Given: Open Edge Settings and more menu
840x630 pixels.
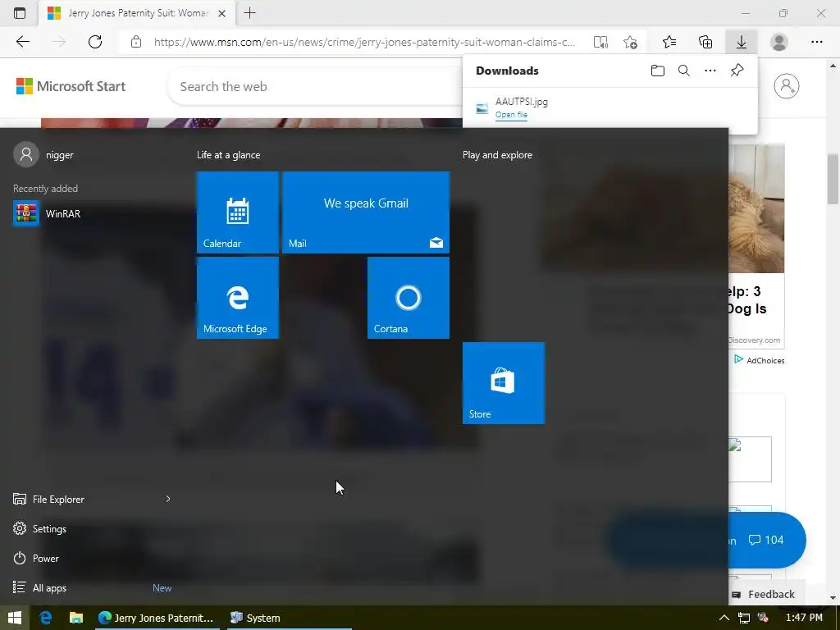Looking at the screenshot, I should (x=816, y=42).
